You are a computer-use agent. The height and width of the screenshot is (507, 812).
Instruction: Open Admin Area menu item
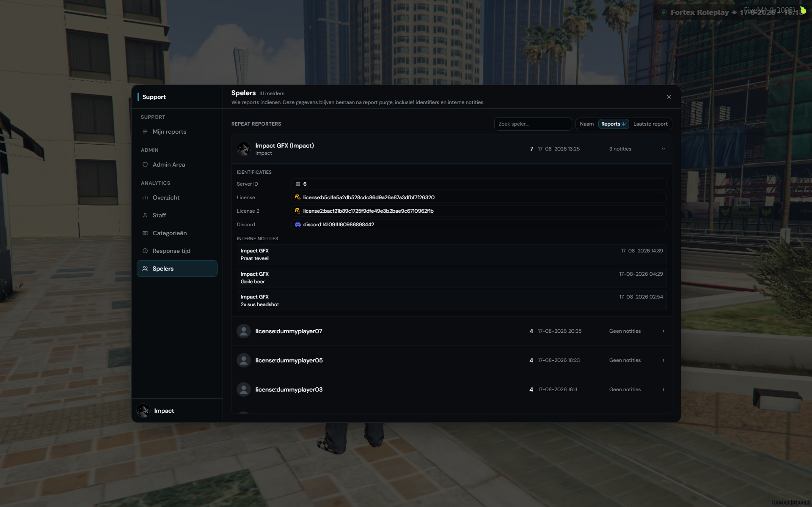177,164
